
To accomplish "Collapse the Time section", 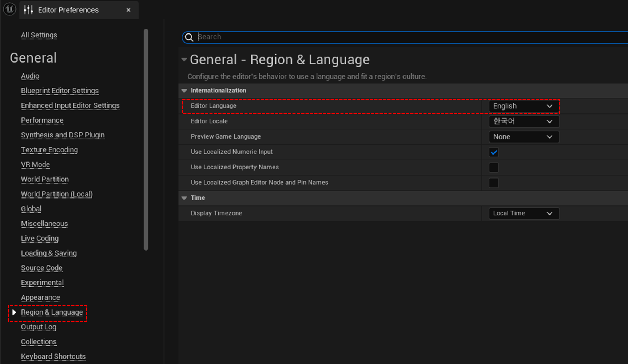I will (184, 198).
